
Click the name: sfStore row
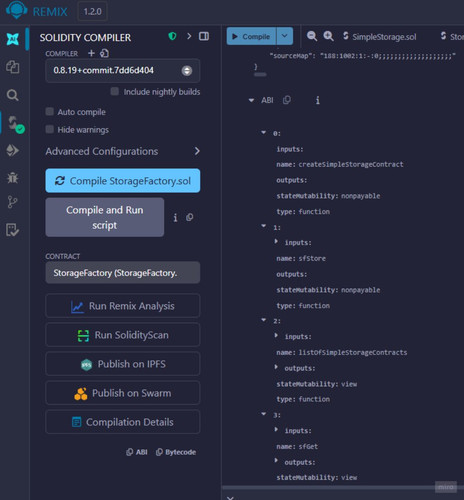click(x=301, y=258)
